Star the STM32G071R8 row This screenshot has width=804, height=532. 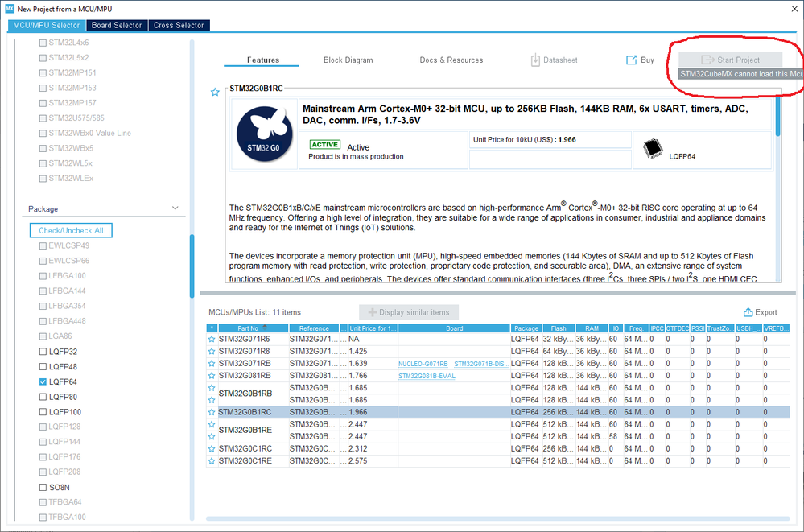coord(211,352)
